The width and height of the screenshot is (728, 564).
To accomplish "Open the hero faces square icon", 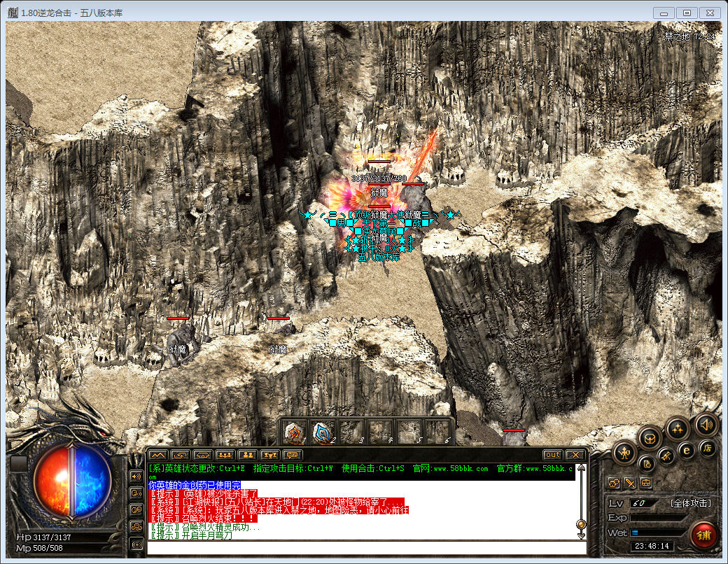I will 614,484.
